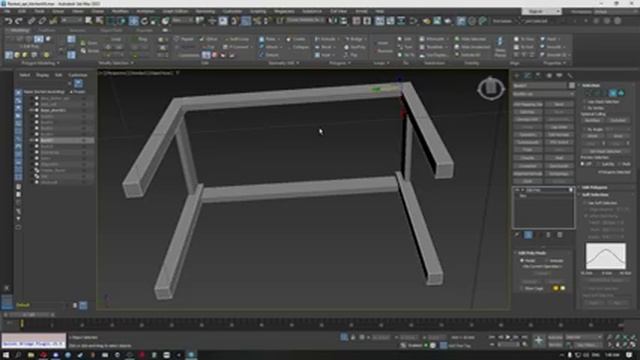Open the Rendering menu
Image resolution: width=640 pixels, height=360 pixels.
pyautogui.click(x=205, y=11)
